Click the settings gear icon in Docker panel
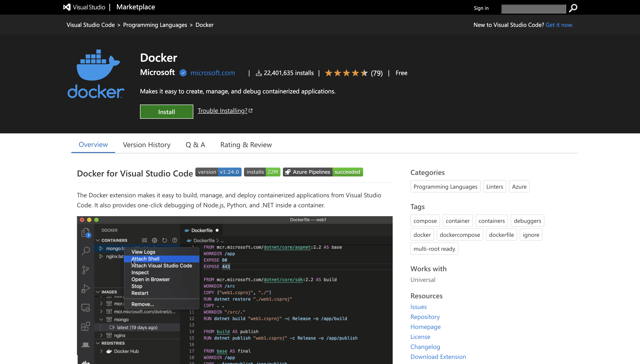640x364 pixels. click(x=154, y=240)
